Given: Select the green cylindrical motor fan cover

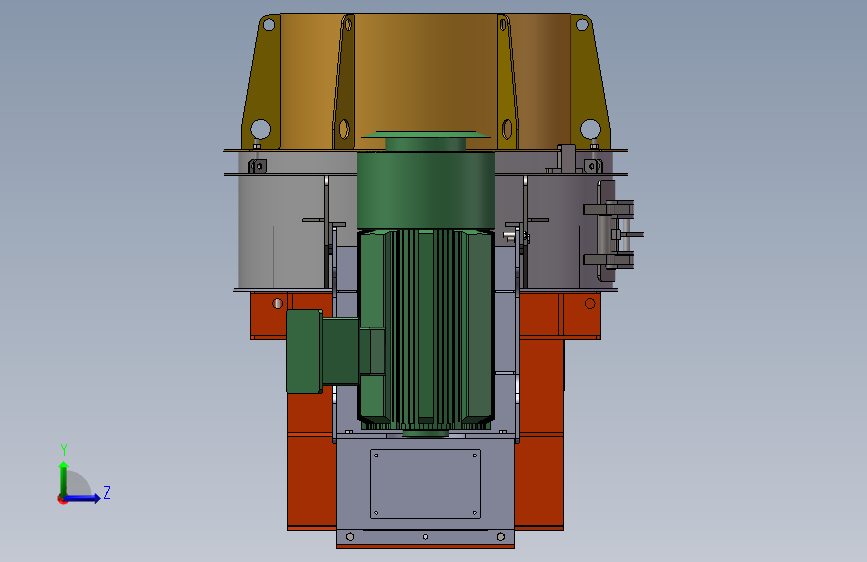Looking at the screenshot, I should pos(426,190).
